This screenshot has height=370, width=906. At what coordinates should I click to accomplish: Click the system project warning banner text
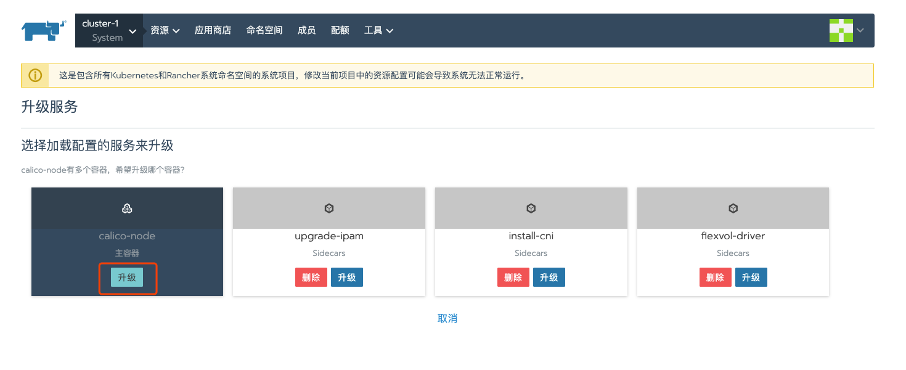tap(292, 76)
